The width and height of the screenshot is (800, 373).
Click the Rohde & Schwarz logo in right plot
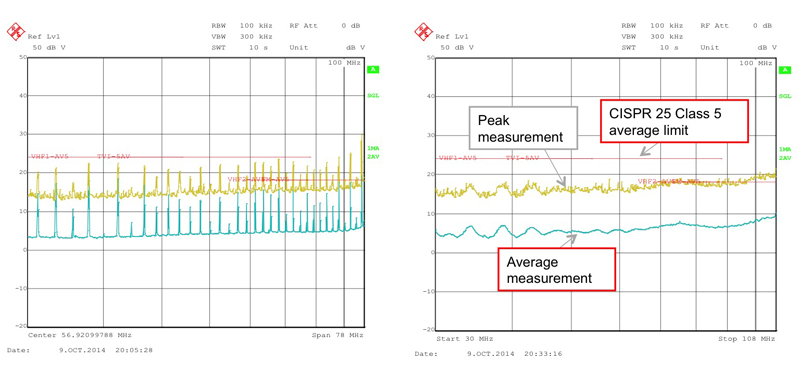(423, 32)
